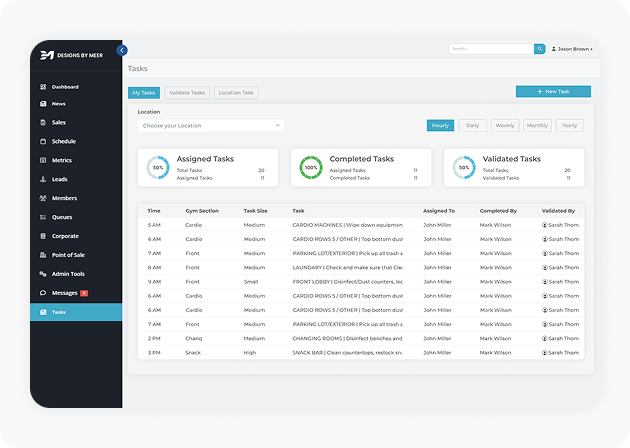The height and width of the screenshot is (448, 630).
Task: Click the Schedule calendar icon
Action: click(43, 141)
